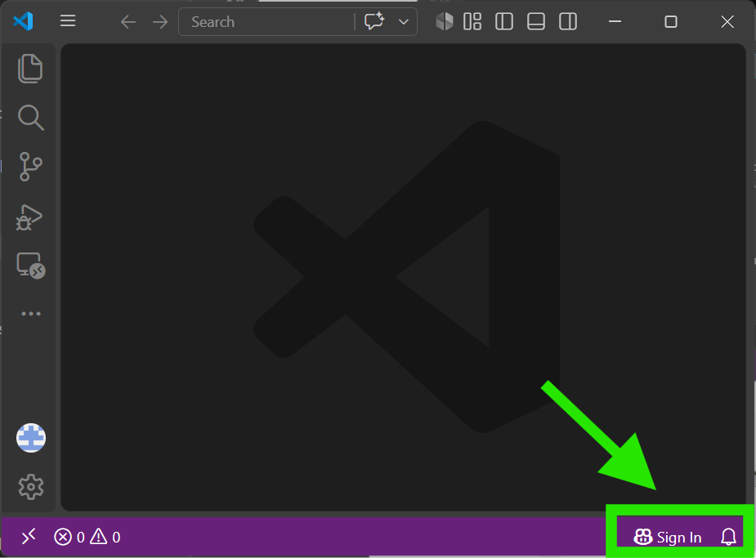Open the Source Control view
Screen dimensions: 756x558
(30, 167)
